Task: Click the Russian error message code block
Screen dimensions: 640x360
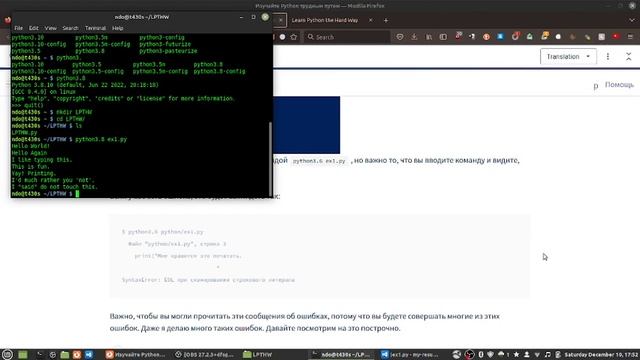Action: [320, 256]
